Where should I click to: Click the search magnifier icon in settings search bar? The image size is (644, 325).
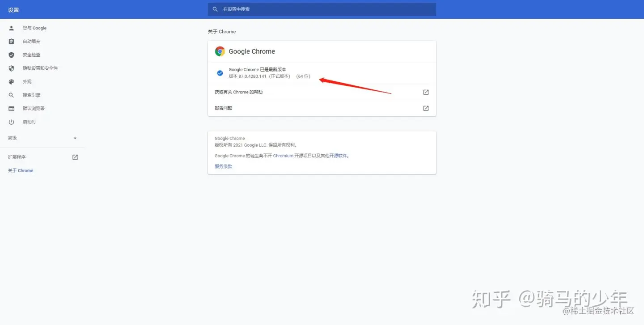(215, 9)
